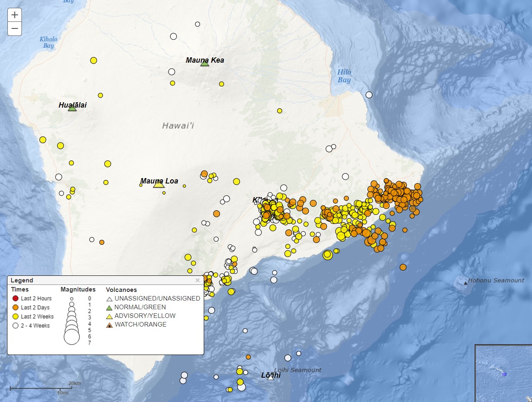
Task: Close the Legend panel
Action: 198,280
